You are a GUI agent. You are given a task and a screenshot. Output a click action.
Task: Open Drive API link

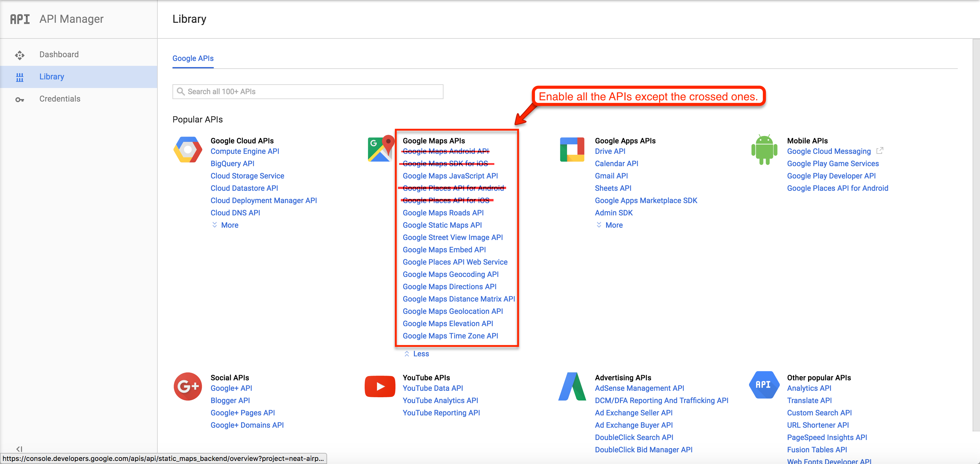[x=610, y=151]
